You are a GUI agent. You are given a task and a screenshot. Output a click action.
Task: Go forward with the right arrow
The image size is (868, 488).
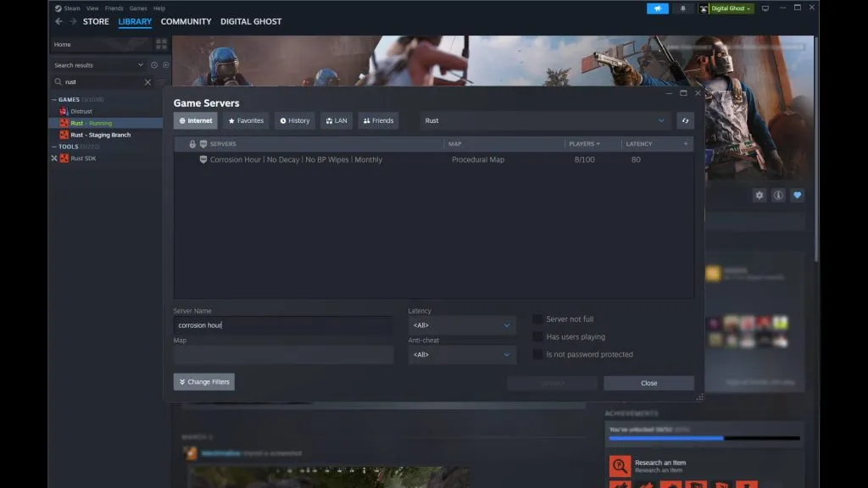click(73, 21)
